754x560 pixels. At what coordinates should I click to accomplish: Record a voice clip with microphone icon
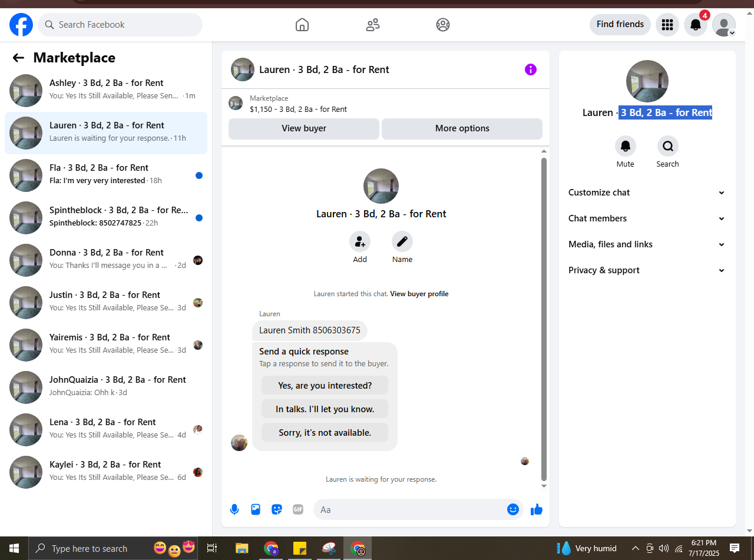pyautogui.click(x=234, y=509)
